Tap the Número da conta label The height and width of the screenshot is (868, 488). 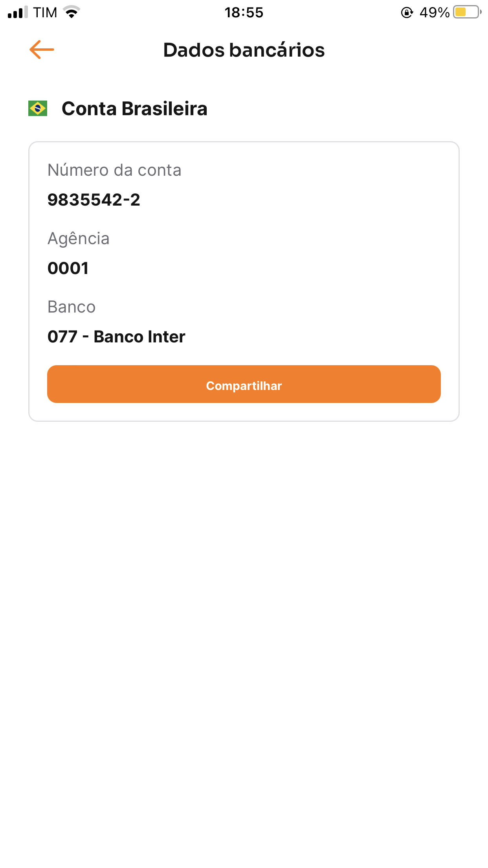tap(114, 170)
